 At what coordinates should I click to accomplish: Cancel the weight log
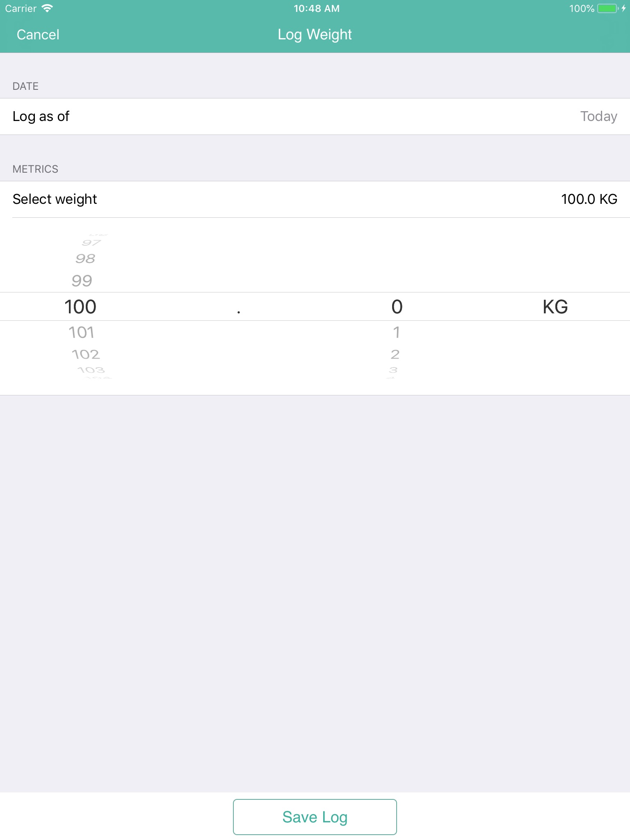coord(38,35)
